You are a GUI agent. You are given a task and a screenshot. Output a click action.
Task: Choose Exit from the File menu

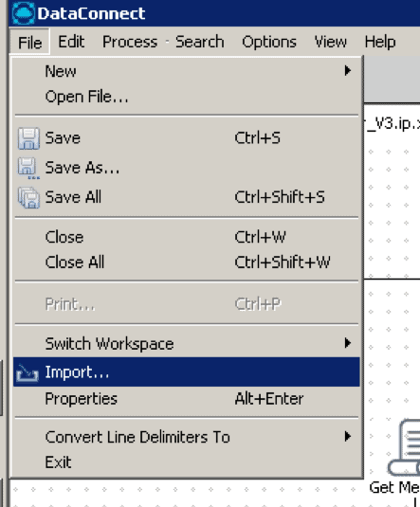pos(187,462)
